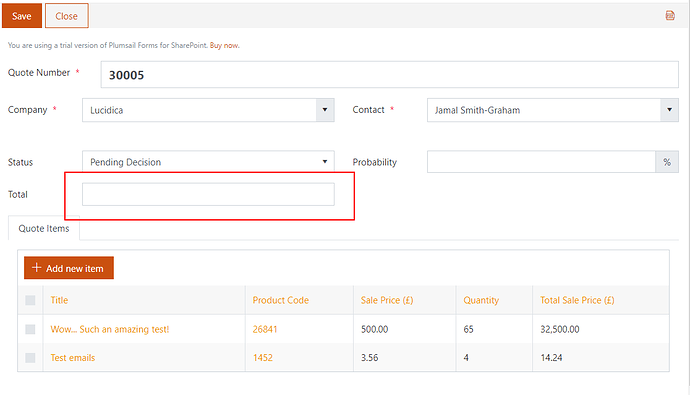Switch to the Quote Items tab
The width and height of the screenshot is (690, 395).
[x=44, y=228]
